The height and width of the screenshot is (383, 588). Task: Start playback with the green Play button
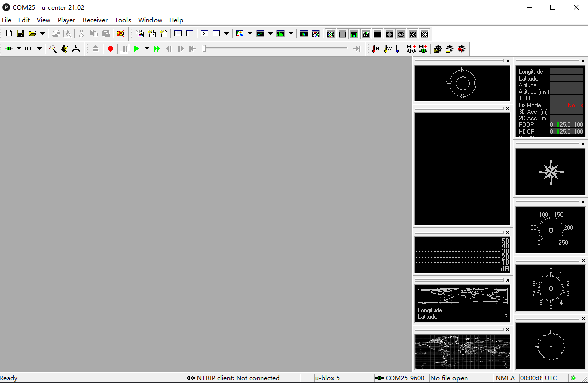[x=137, y=49]
